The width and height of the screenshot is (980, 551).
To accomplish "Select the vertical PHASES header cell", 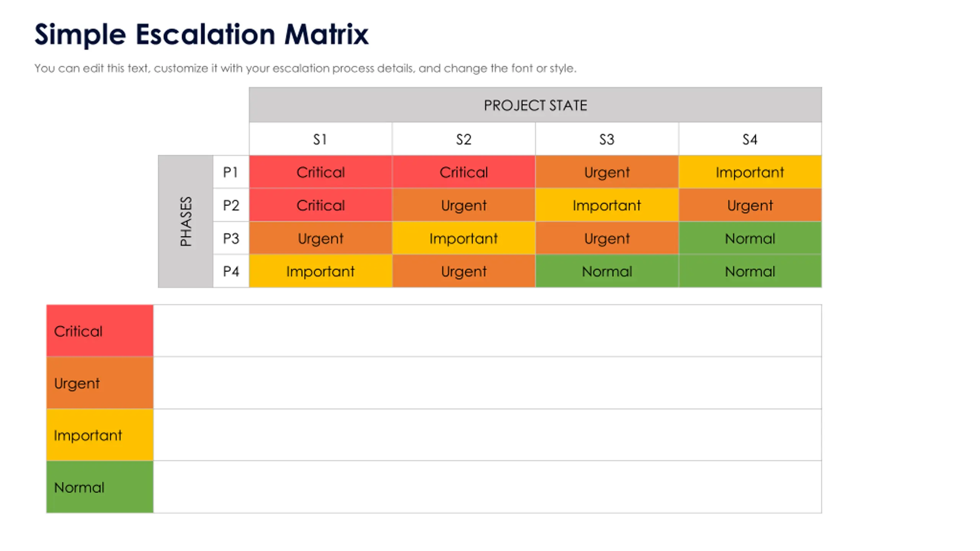I will click(x=186, y=221).
